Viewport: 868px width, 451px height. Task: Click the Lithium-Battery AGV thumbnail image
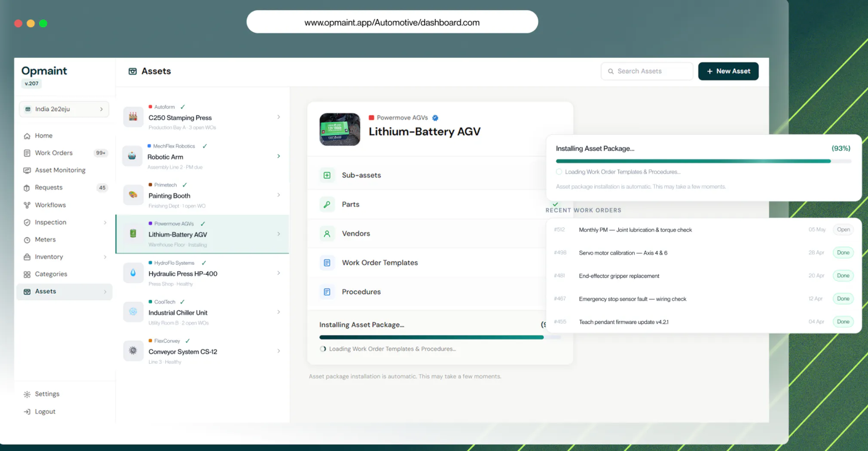click(x=340, y=129)
